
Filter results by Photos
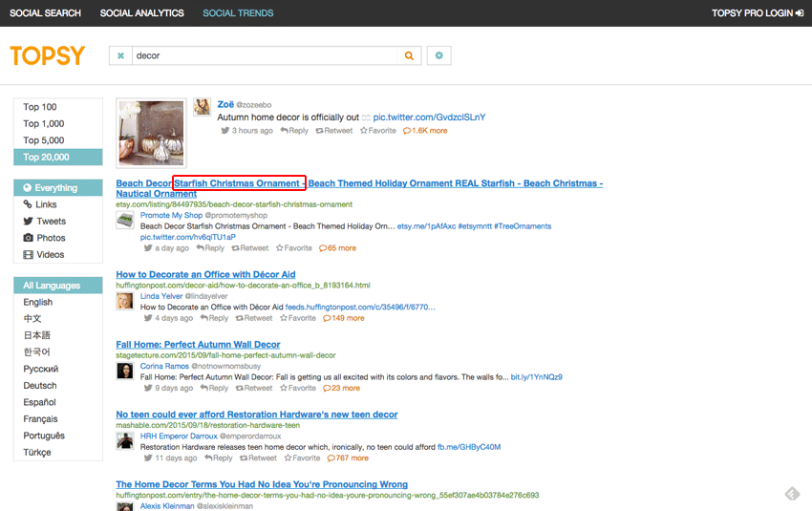pyautogui.click(x=58, y=238)
